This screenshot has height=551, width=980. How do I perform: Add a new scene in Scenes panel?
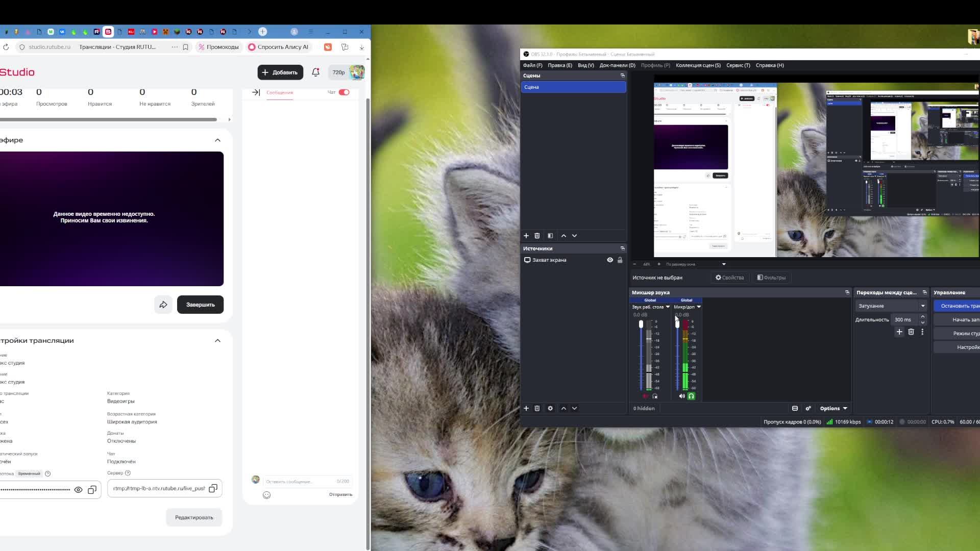(x=526, y=236)
